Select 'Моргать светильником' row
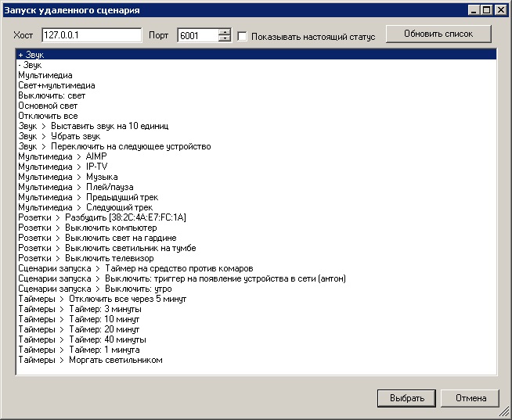 click(x=256, y=360)
